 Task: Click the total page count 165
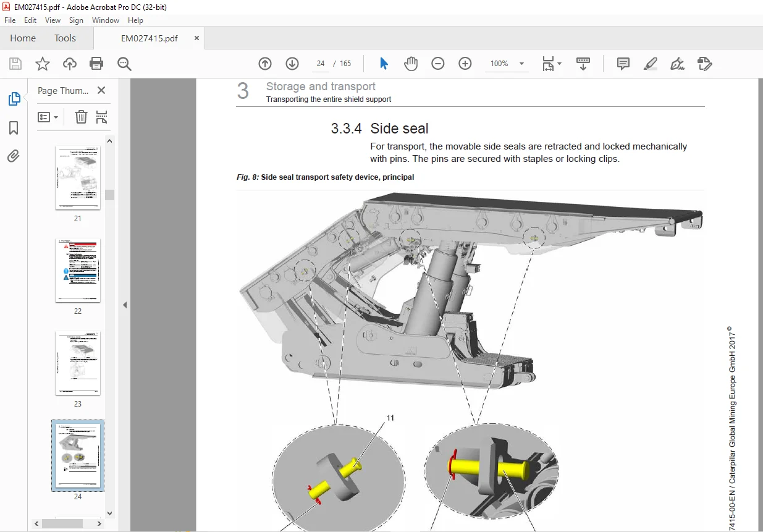click(x=345, y=64)
